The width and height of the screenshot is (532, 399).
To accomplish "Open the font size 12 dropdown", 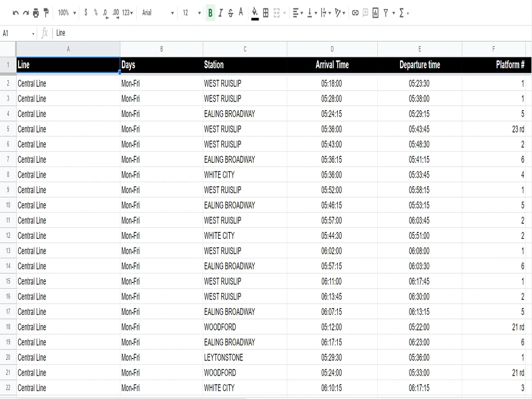I will (x=192, y=13).
